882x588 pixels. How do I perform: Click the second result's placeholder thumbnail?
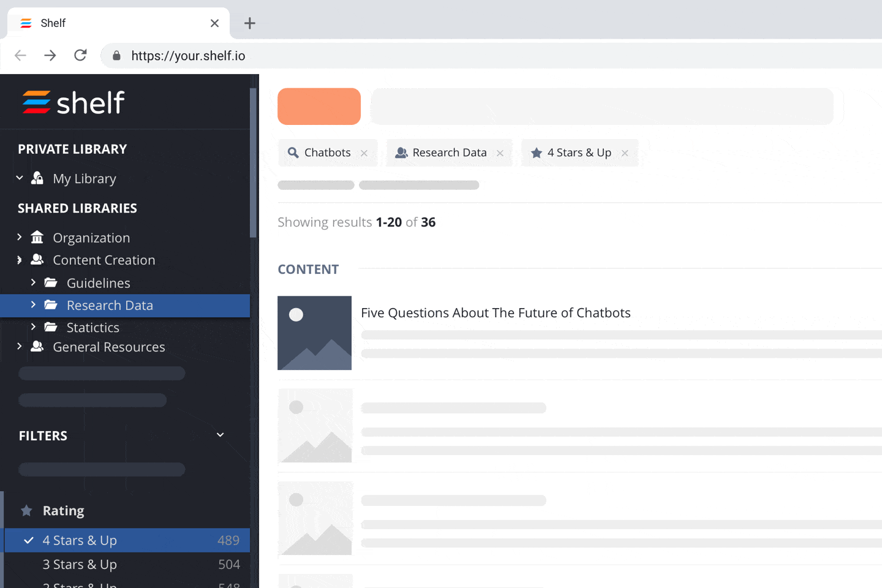click(315, 425)
